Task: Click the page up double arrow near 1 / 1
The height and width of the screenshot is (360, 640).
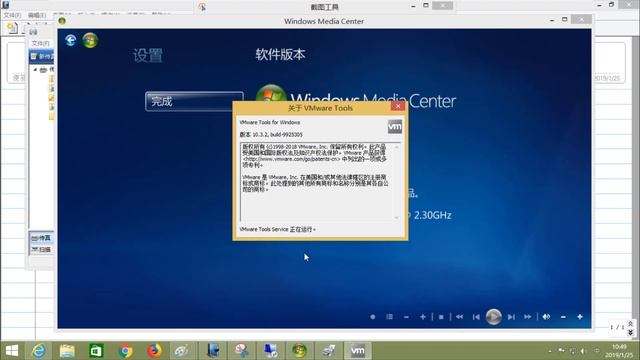Action: coord(631,324)
